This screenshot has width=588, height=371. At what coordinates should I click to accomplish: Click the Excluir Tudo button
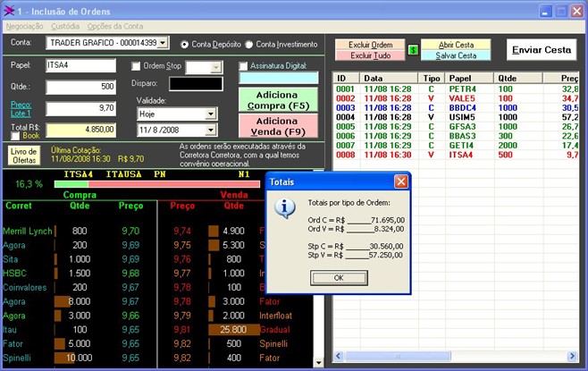tap(370, 55)
